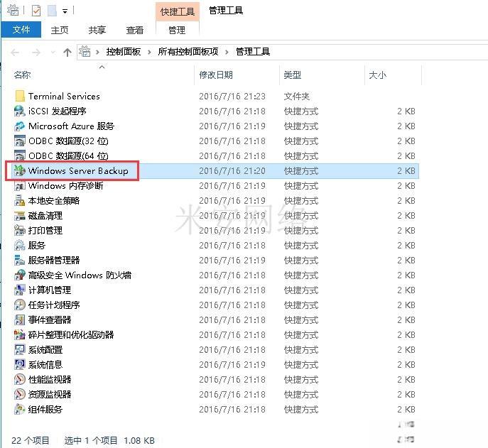Screen dimensions: 488x448
Task: Click date 2016/7/16 21:23 of Terminal Services
Action: pyautogui.click(x=232, y=97)
